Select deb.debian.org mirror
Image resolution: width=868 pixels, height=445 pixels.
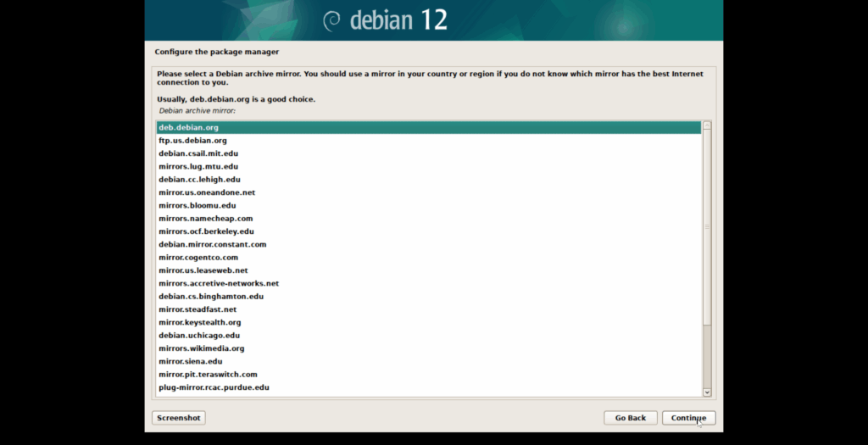click(x=188, y=127)
